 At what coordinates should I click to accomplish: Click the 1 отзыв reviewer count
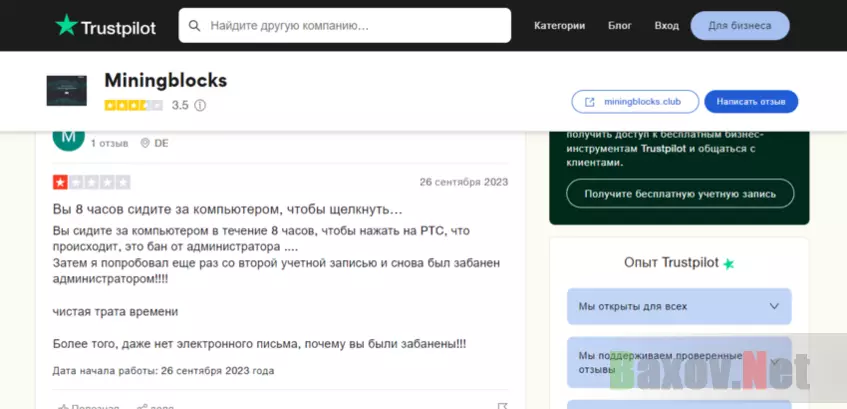110,143
